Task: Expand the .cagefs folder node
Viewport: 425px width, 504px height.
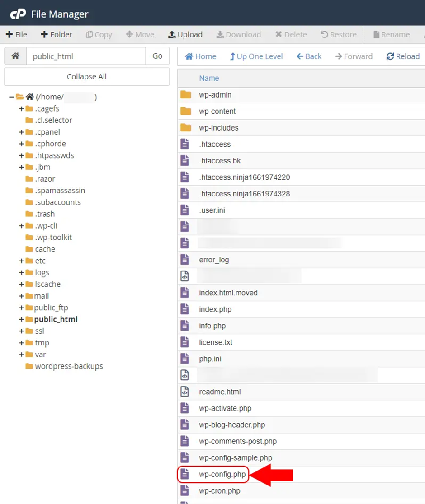Action: click(x=22, y=108)
